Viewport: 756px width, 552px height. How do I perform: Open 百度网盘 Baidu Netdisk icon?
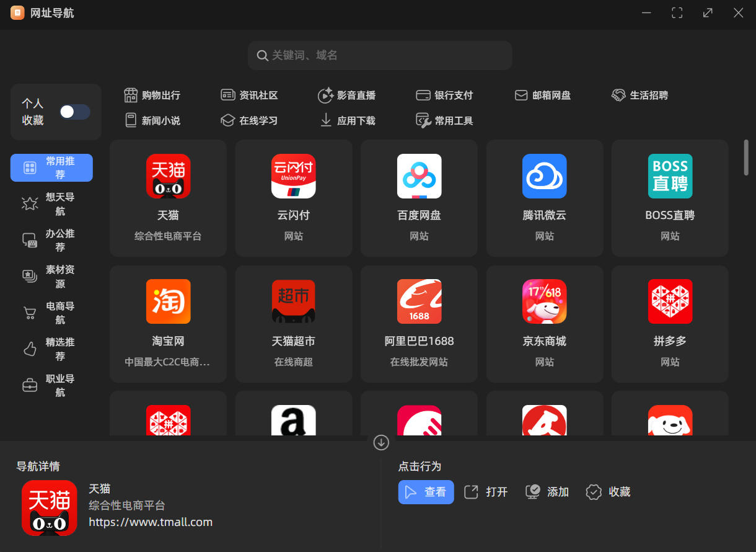[x=419, y=176]
